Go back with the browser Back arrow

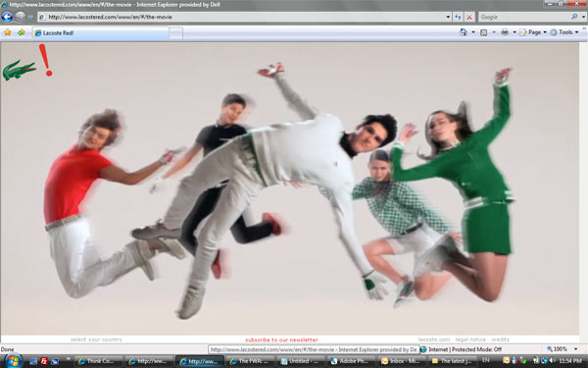coord(7,17)
